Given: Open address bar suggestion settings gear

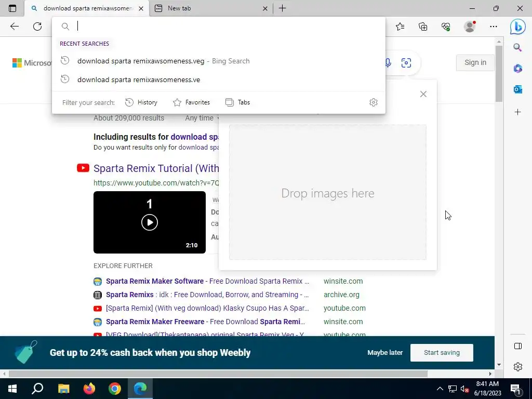Looking at the screenshot, I should point(373,102).
